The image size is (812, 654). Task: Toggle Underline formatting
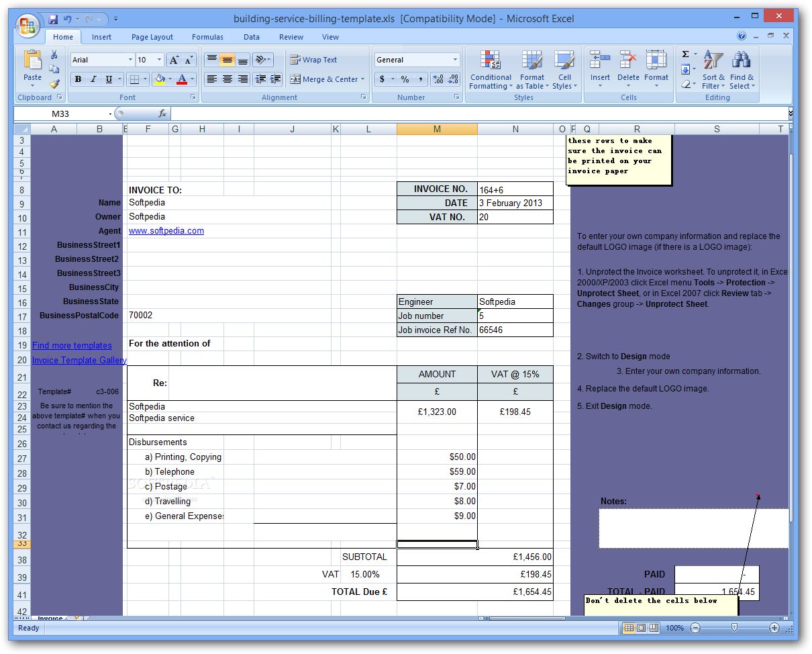tap(109, 79)
